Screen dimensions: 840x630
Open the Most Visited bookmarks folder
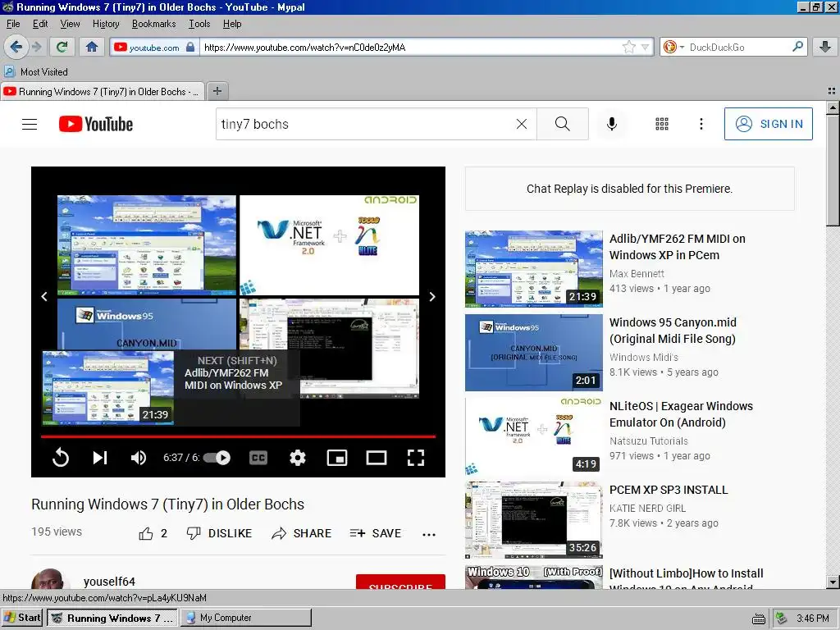(36, 72)
